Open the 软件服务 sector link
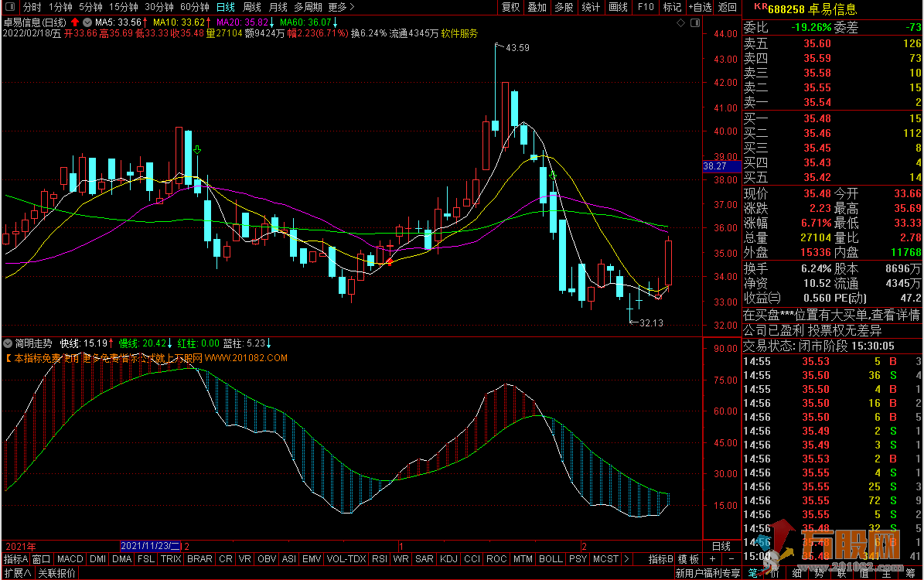924x580 pixels. (x=459, y=34)
